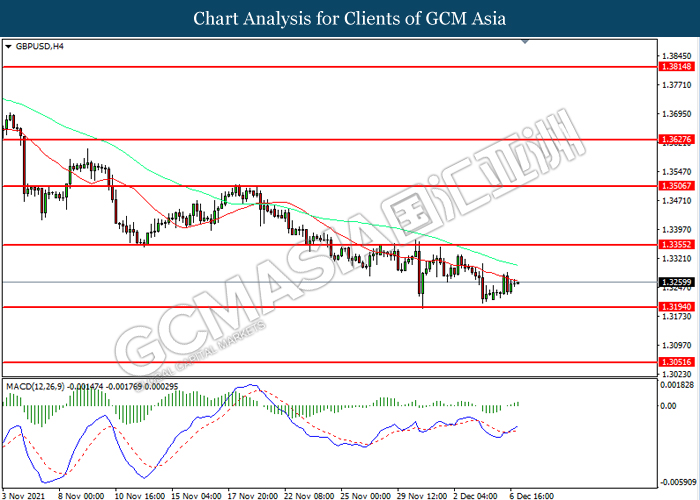Click the 17 Nov 20:00 time label
The height and width of the screenshot is (500, 700).
pos(253,496)
